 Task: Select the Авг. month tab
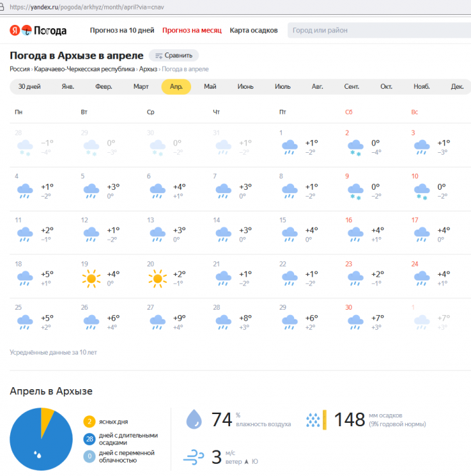[318, 87]
